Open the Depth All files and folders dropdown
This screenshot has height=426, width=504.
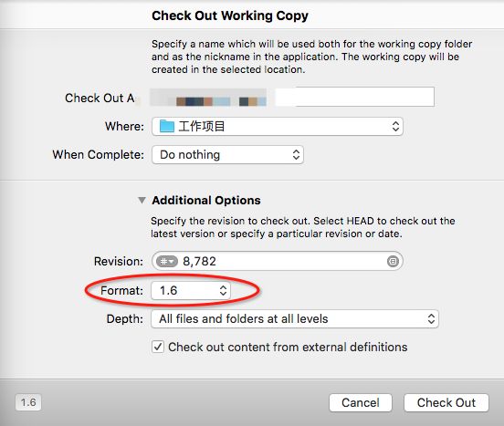point(295,318)
